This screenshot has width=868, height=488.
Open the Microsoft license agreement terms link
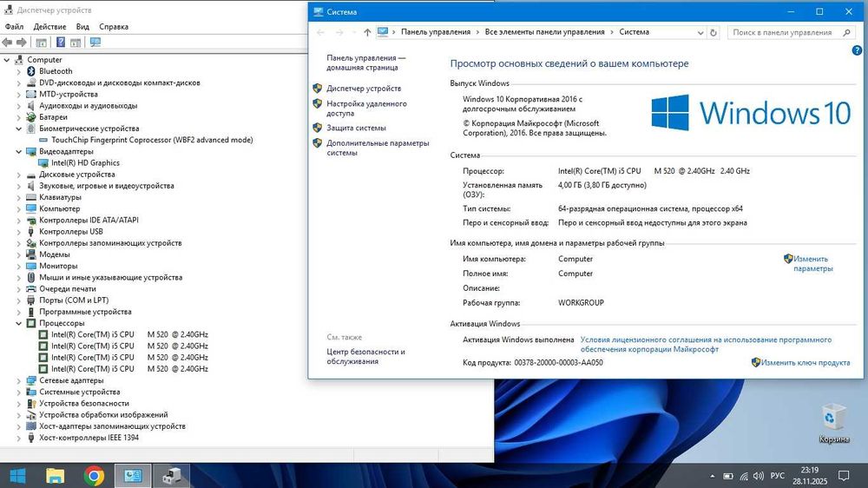pyautogui.click(x=706, y=345)
